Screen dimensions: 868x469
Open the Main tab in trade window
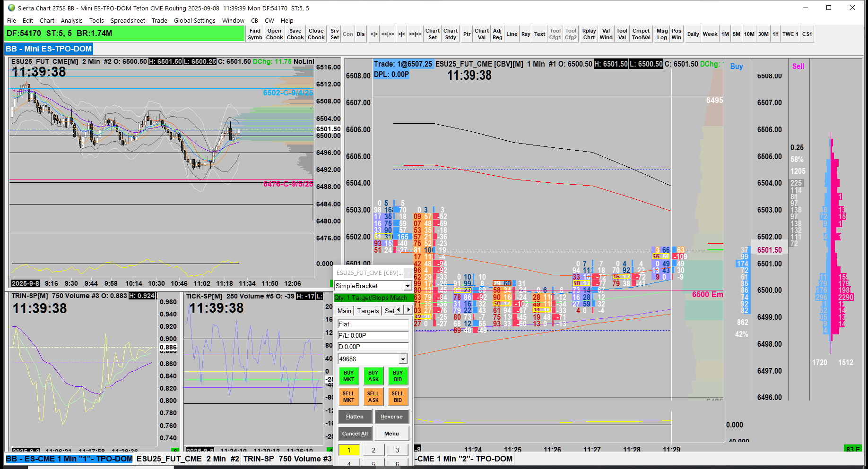[344, 311]
